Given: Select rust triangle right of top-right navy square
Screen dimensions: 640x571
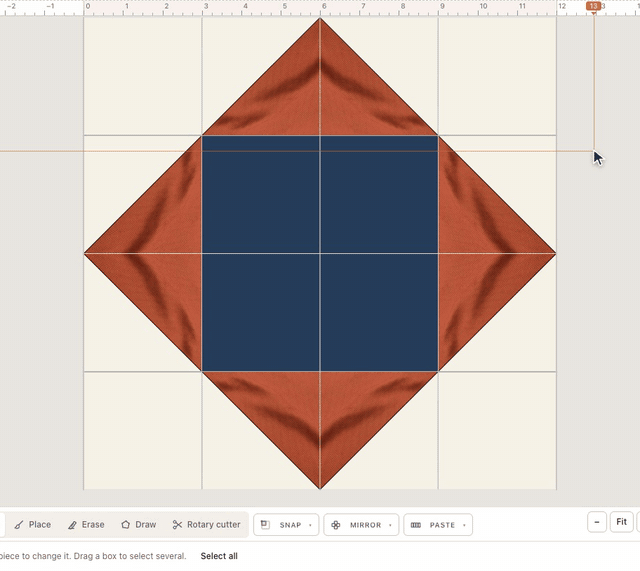Looking at the screenshot, I should [477, 214].
